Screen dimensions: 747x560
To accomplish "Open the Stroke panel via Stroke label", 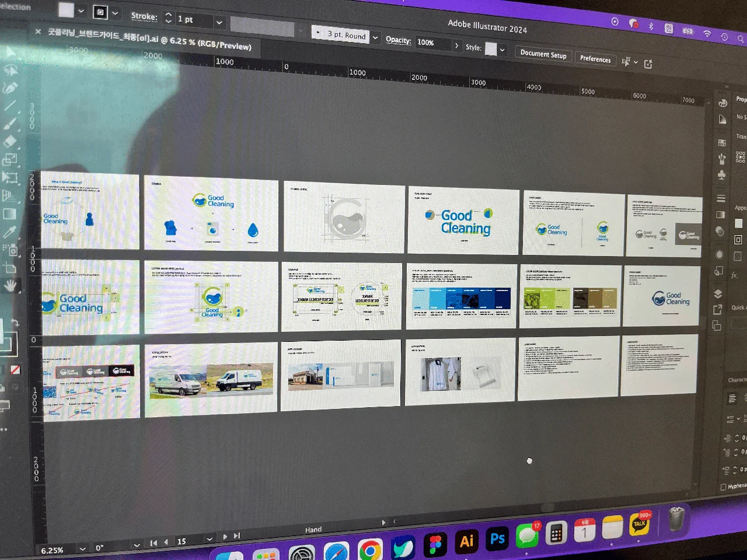I will pyautogui.click(x=144, y=16).
